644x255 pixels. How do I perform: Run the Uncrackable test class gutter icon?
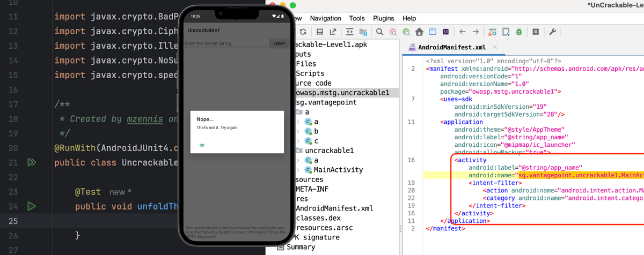pos(32,162)
